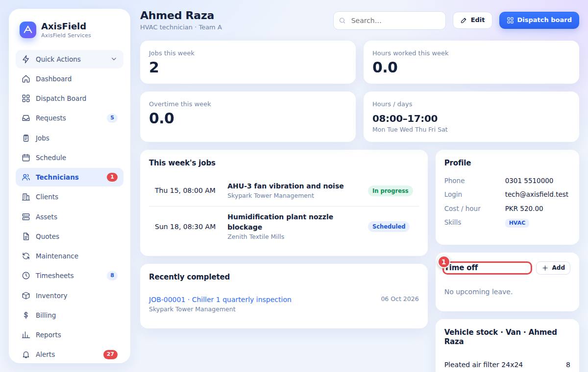588x372 pixels.
Task: Open JOB-00001 Chiller 1 quarterly inspection link
Action: pyautogui.click(x=220, y=300)
